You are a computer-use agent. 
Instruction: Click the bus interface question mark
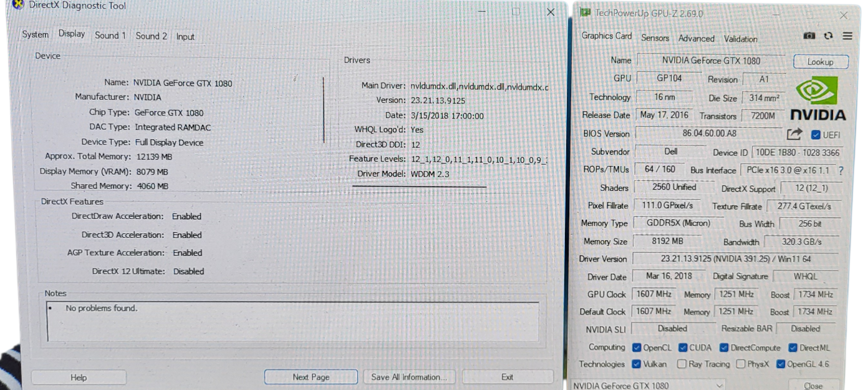(841, 170)
